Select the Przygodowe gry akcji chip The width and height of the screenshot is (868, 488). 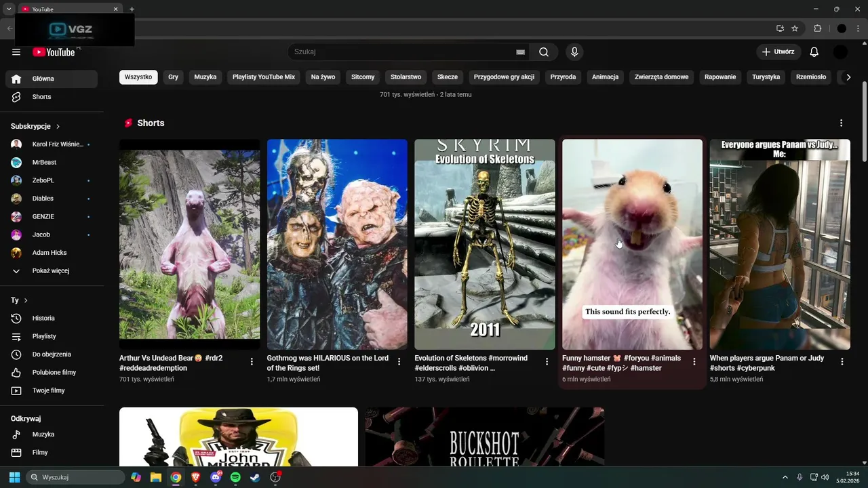click(504, 77)
